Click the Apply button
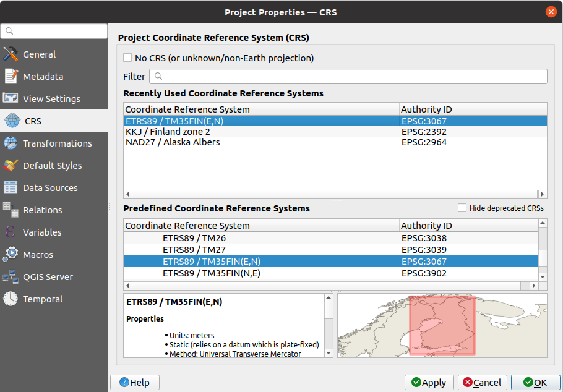This screenshot has height=392, width=563. [x=429, y=382]
